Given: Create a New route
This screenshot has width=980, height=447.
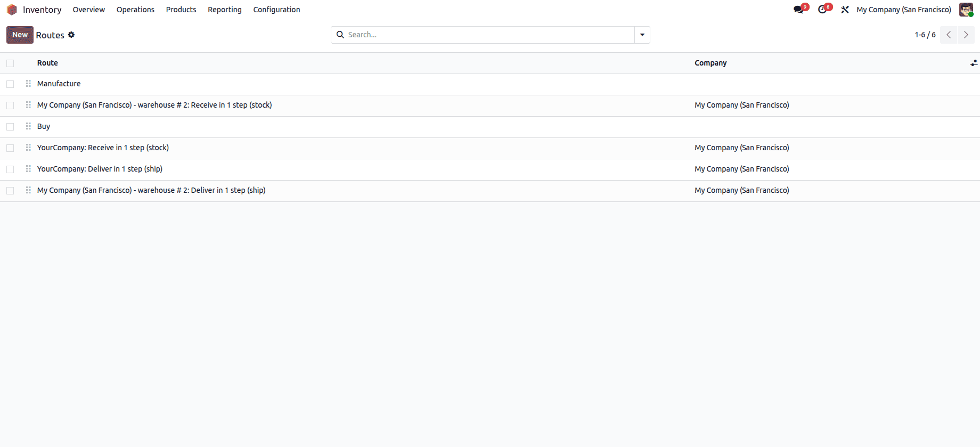Looking at the screenshot, I should pyautogui.click(x=20, y=35).
